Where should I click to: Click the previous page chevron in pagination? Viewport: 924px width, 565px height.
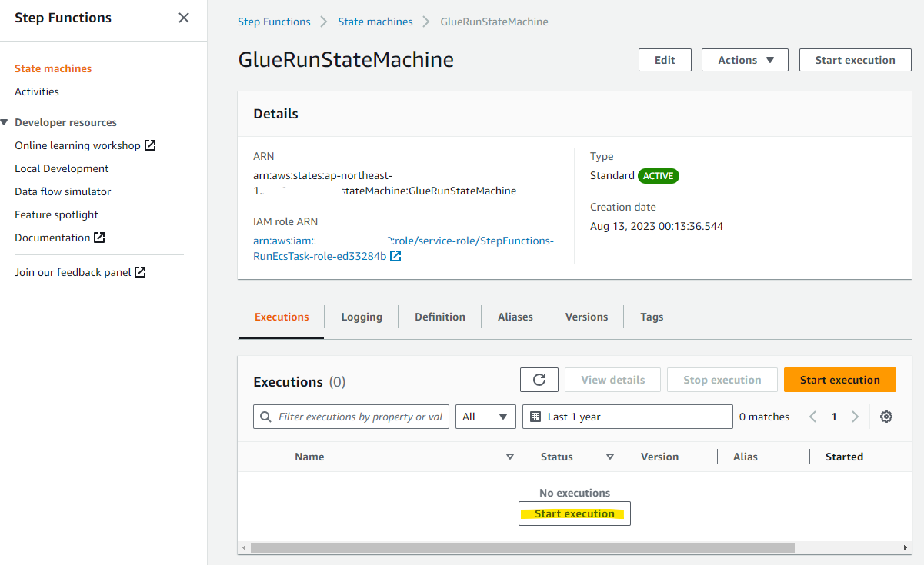812,416
